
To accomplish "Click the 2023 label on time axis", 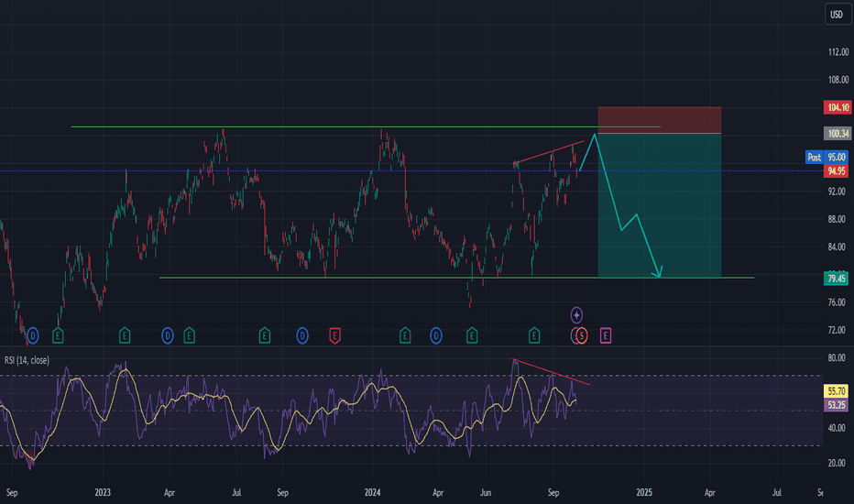I will 103,493.
